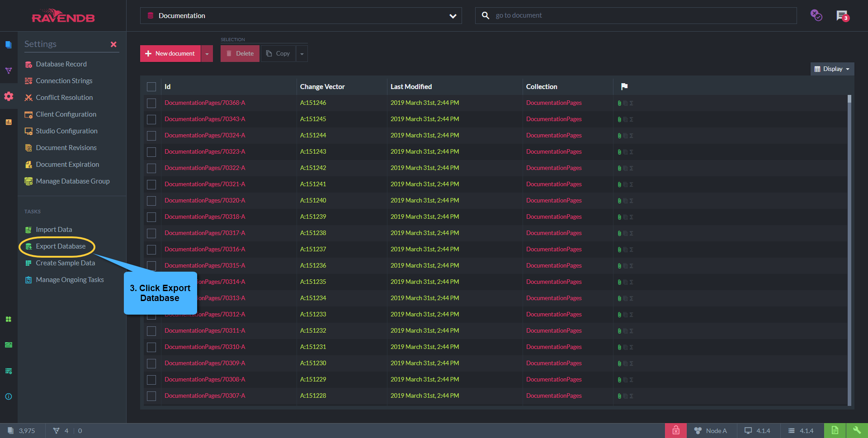Viewport: 868px width, 438px height.
Task: Open the Documents sidebar icon
Action: click(8, 45)
